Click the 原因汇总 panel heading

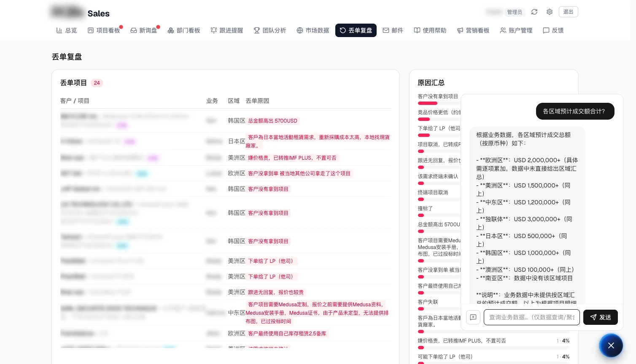coord(431,83)
